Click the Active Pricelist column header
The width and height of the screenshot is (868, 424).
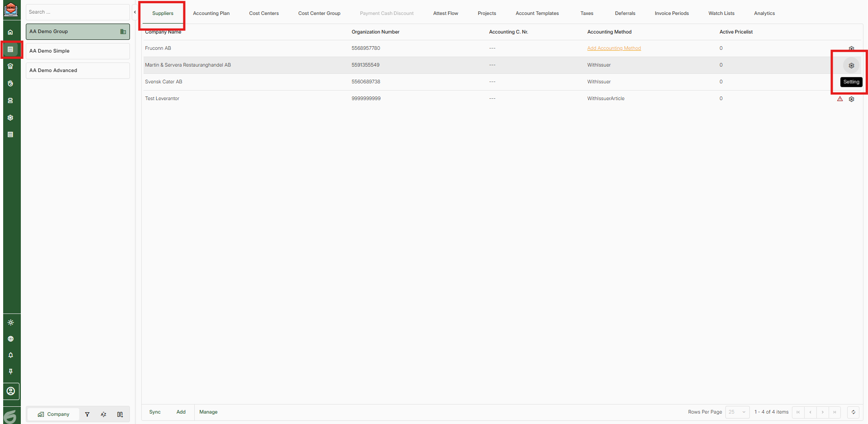(736, 32)
